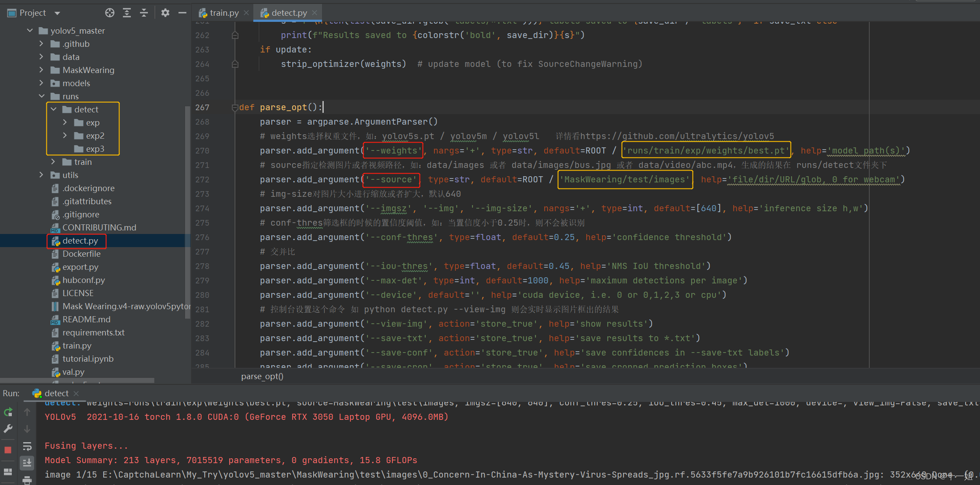Viewport: 980px width, 485px height.
Task: Click the 'runs/train/exp/weights/best.pt' string
Action: tap(706, 150)
